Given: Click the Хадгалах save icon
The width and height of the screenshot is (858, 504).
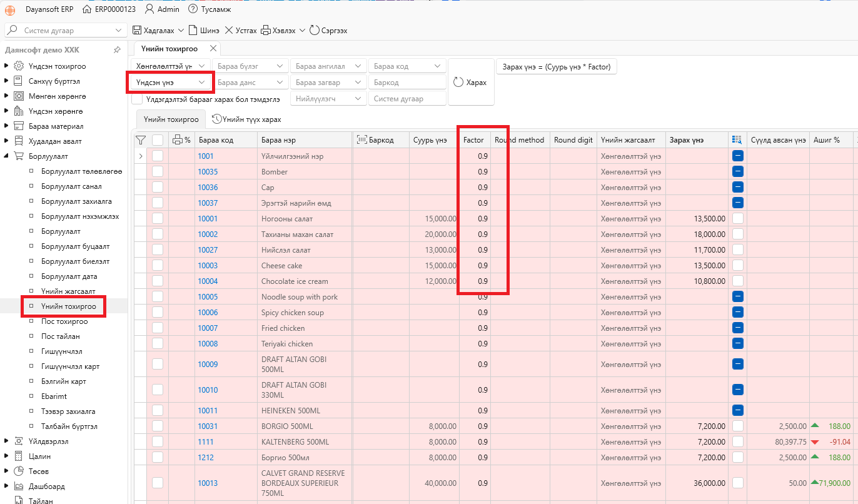Looking at the screenshot, I should [137, 30].
